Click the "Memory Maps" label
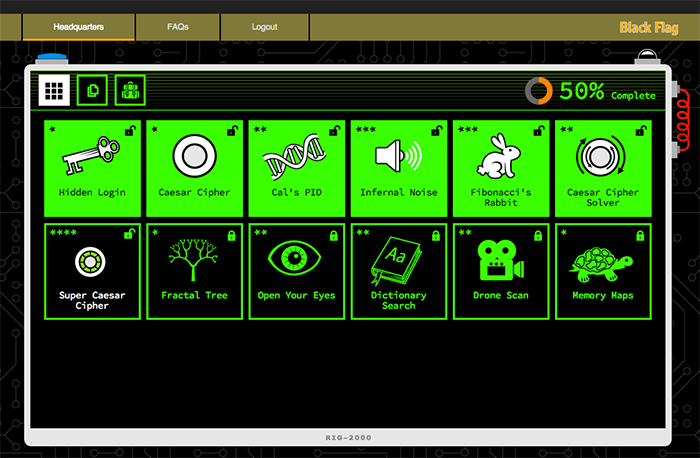The image size is (700, 458). click(603, 296)
